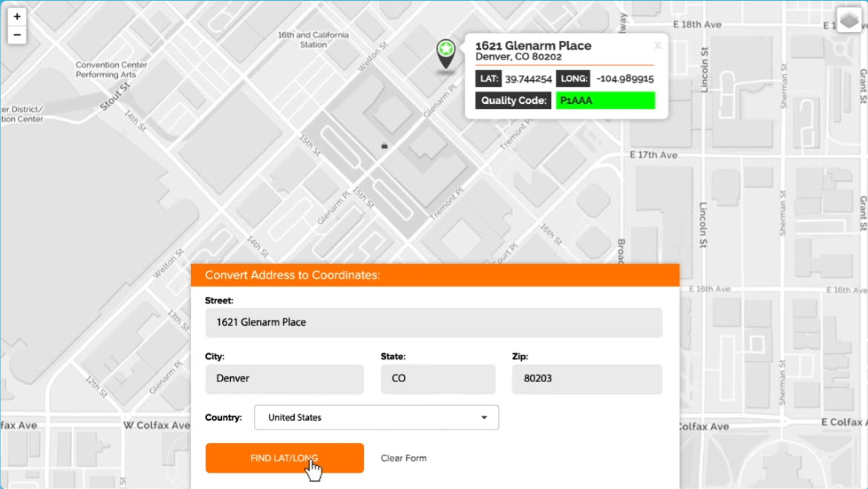Click the LONG badge in the popup
Screen dimensions: 868x489
point(573,78)
